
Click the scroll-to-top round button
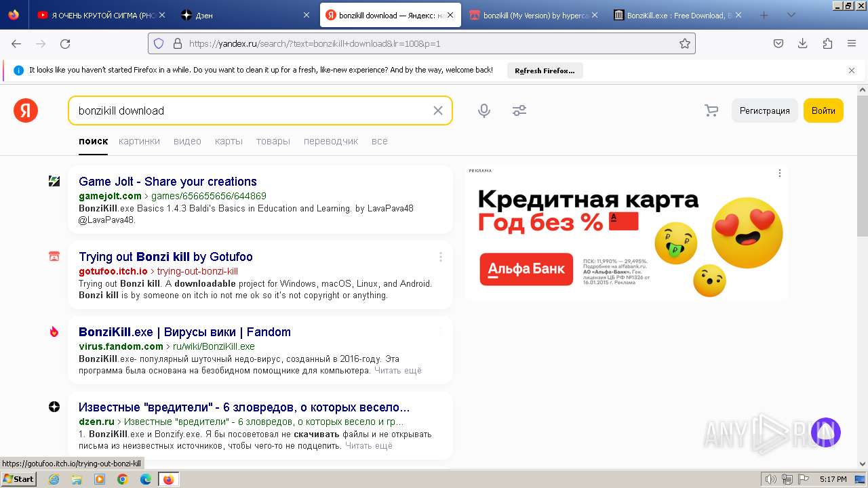pyautogui.click(x=826, y=432)
